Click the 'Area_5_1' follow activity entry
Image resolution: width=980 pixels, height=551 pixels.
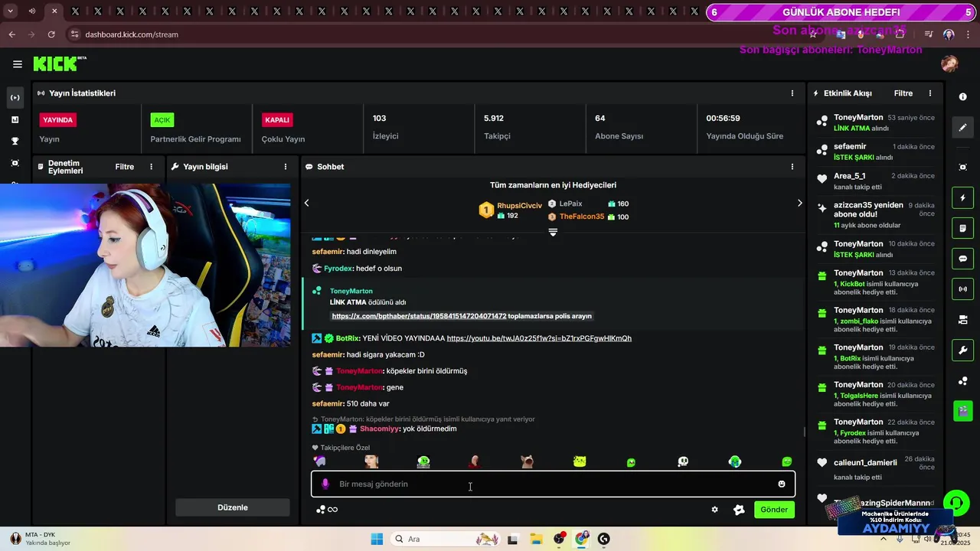point(875,181)
